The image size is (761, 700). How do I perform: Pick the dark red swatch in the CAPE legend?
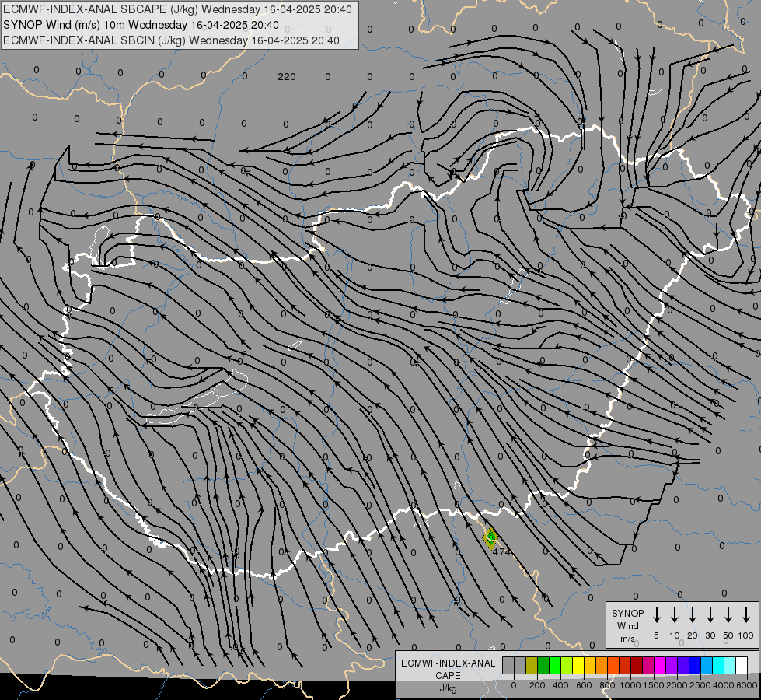[x=637, y=665]
